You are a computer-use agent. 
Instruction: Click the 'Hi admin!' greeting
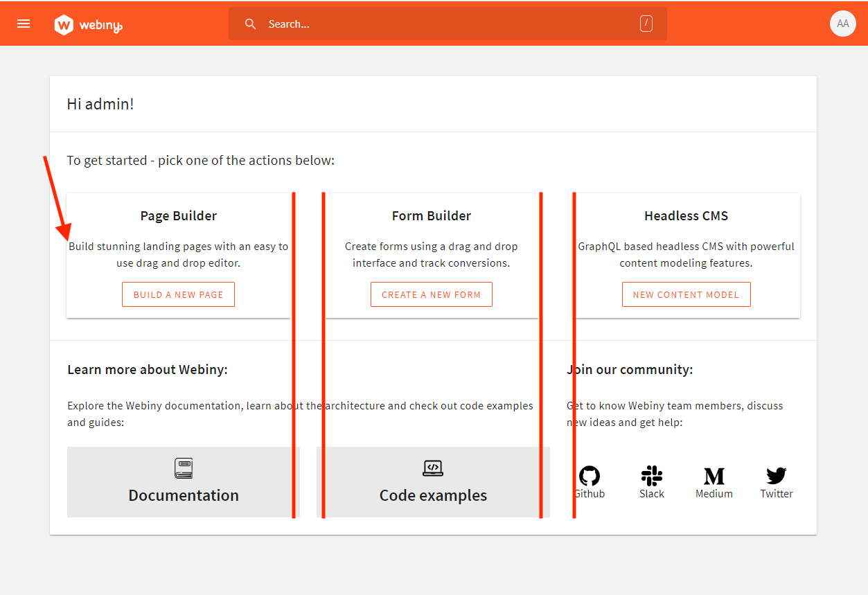[x=100, y=104]
